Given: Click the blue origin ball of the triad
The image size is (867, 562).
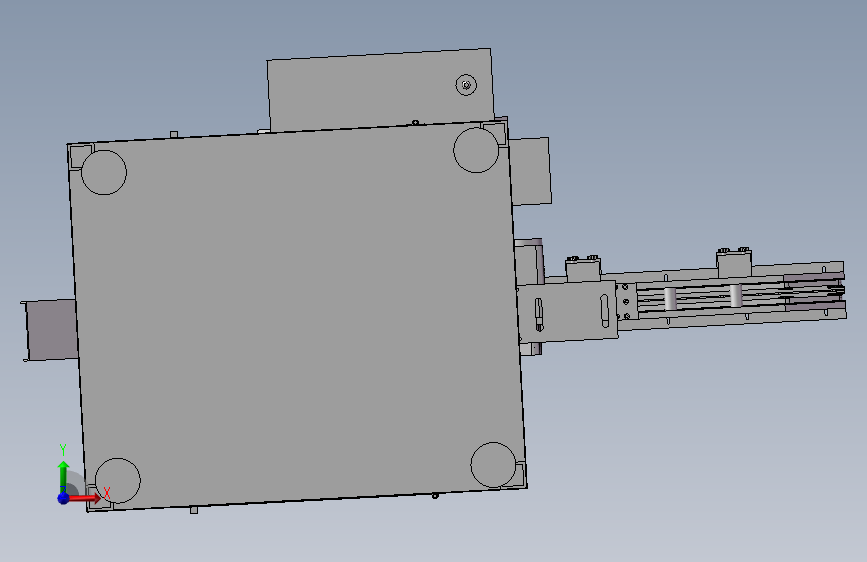Looking at the screenshot, I should [63, 498].
